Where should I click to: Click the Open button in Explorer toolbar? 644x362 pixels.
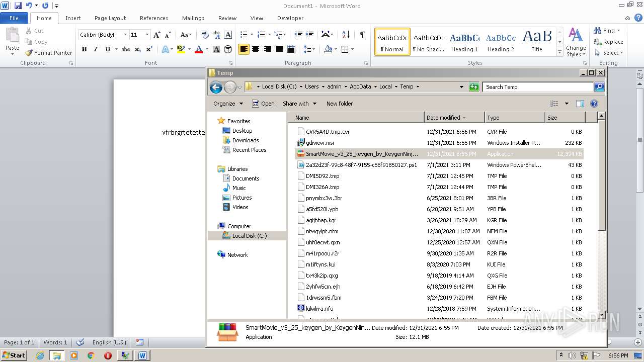click(263, 104)
